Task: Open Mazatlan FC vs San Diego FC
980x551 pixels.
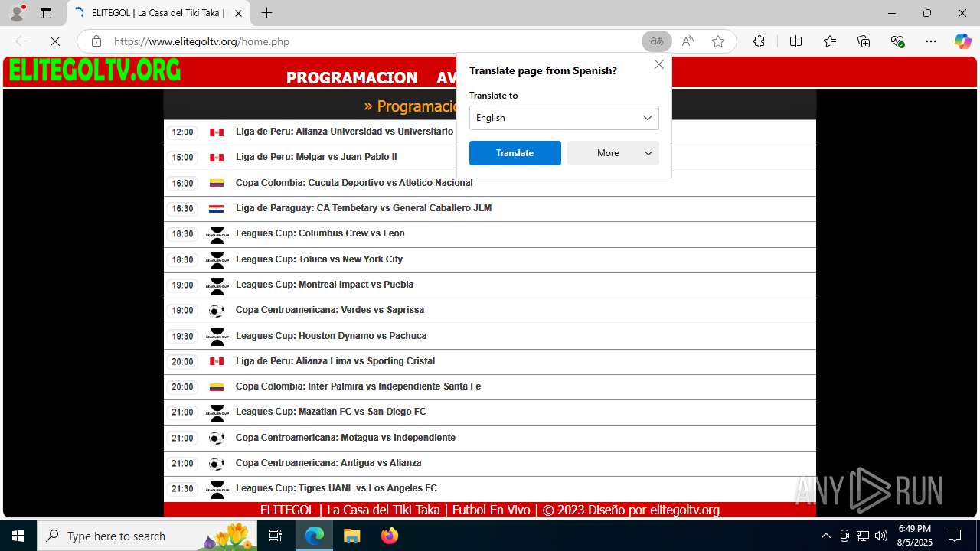Action: click(x=331, y=412)
